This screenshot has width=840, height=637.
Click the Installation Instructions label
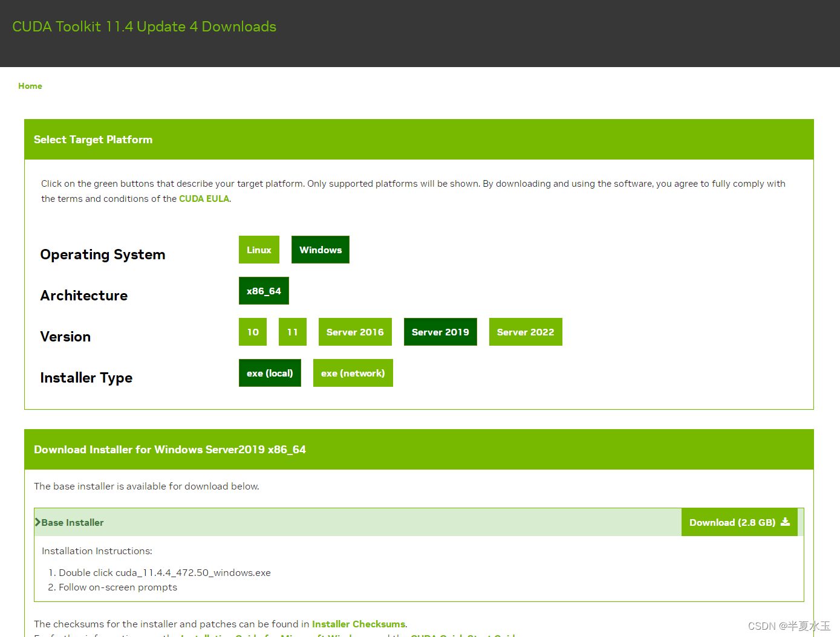pyautogui.click(x=97, y=551)
